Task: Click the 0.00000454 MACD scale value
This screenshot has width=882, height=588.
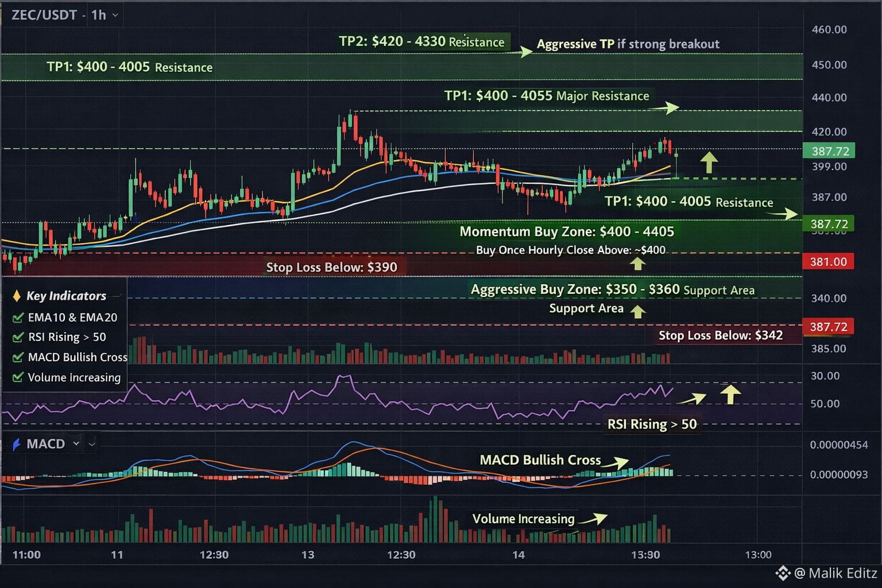Action: pyautogui.click(x=839, y=445)
